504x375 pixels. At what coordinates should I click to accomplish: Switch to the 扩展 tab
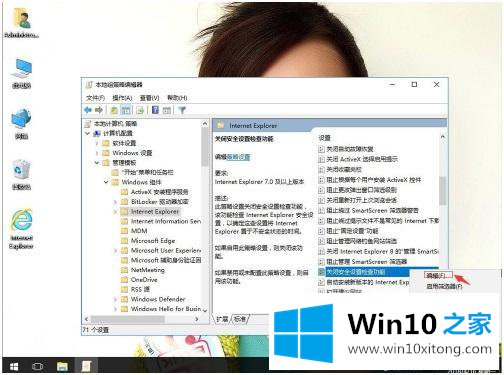coord(222,319)
